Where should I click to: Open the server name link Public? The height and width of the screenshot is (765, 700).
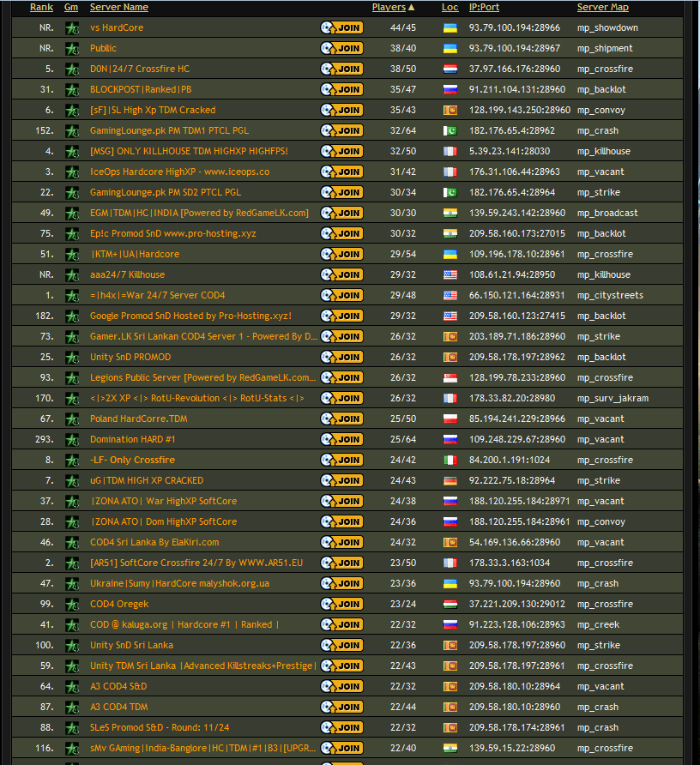[x=103, y=48]
